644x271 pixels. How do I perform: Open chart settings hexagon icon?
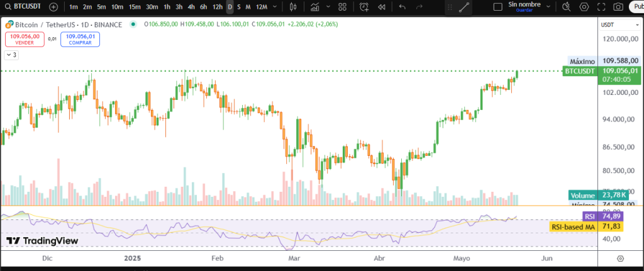pos(584,6)
